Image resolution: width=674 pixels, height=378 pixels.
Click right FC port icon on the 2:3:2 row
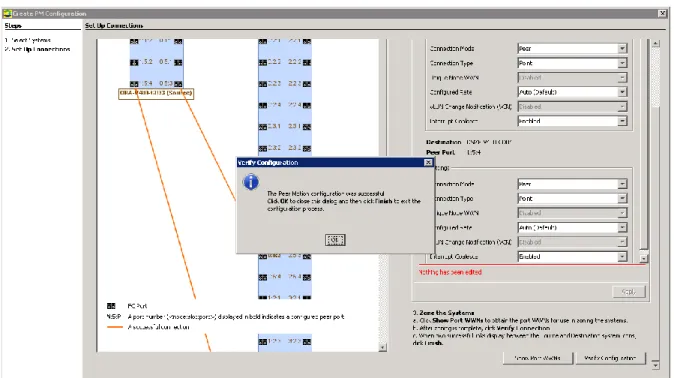[306, 148]
